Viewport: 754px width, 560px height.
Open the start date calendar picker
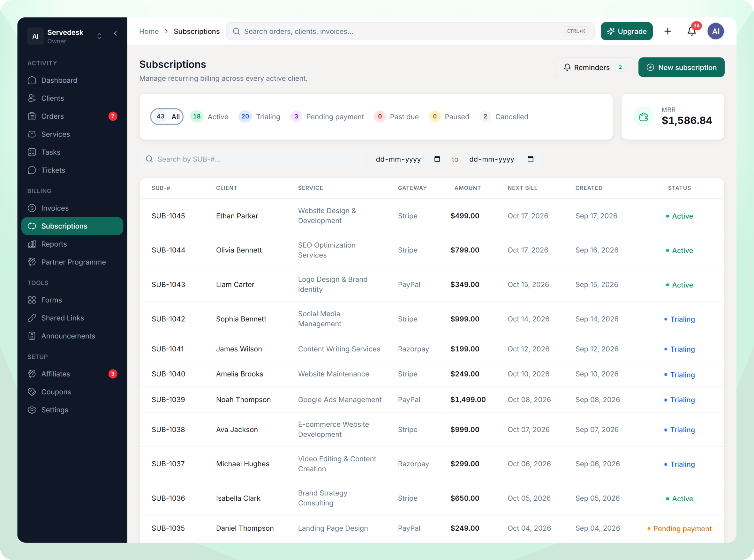(437, 159)
